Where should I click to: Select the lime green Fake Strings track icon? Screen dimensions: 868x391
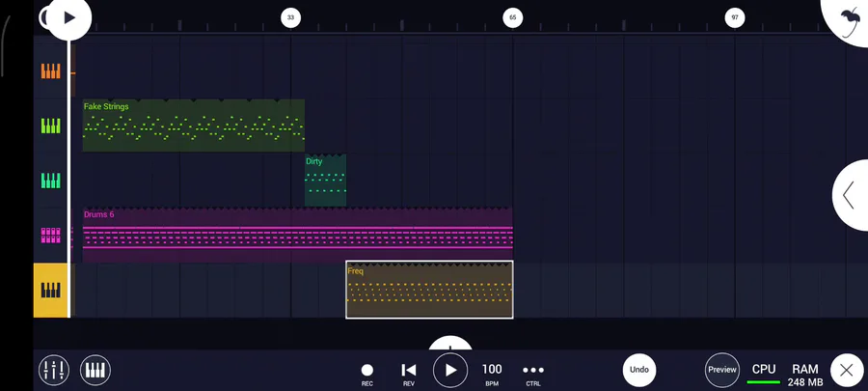coord(50,126)
